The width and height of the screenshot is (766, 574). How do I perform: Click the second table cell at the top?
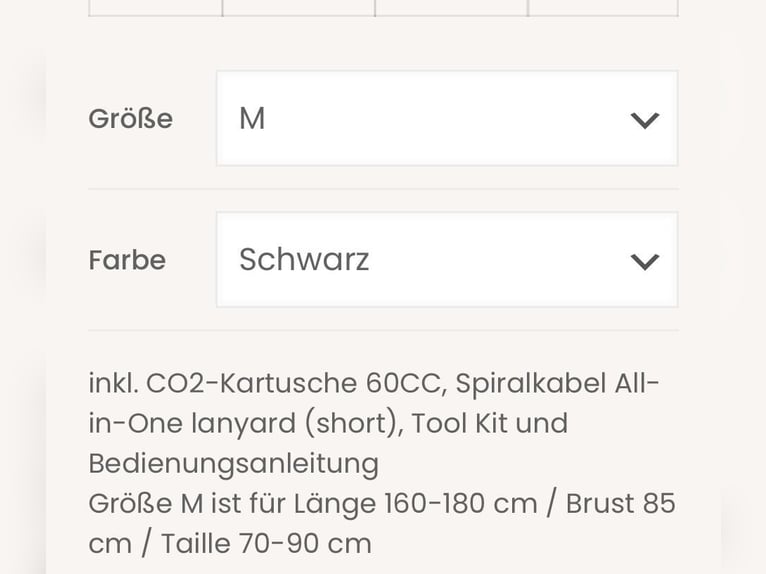(x=298, y=7)
